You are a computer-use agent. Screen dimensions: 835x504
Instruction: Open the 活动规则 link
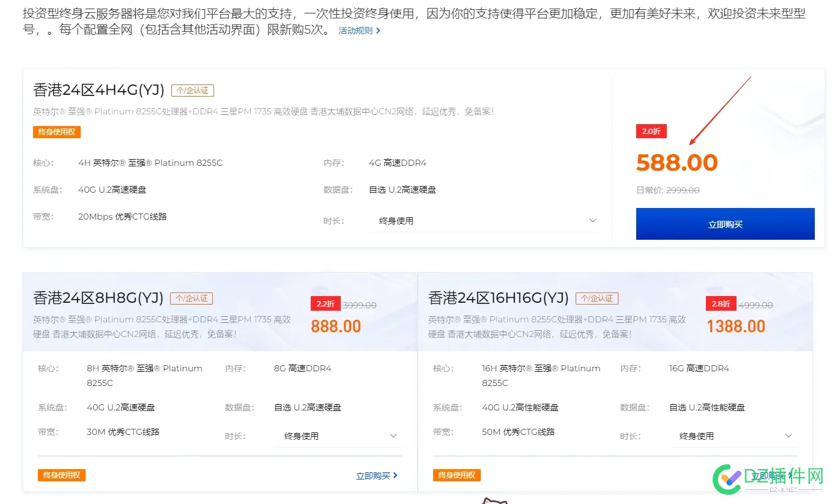[359, 31]
